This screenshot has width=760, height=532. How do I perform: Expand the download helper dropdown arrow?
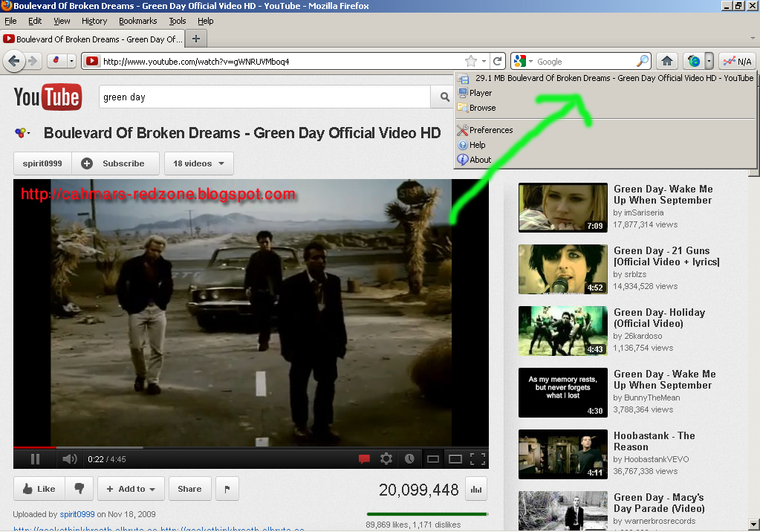(x=709, y=61)
